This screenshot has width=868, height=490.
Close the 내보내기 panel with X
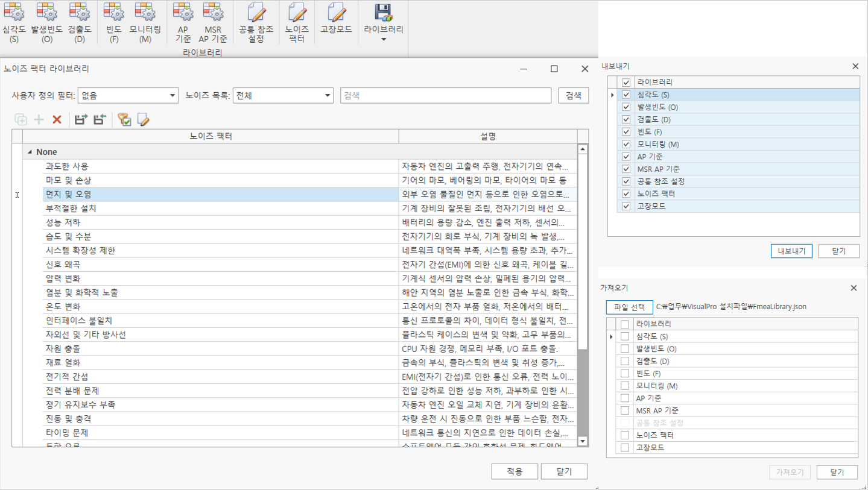(x=855, y=66)
